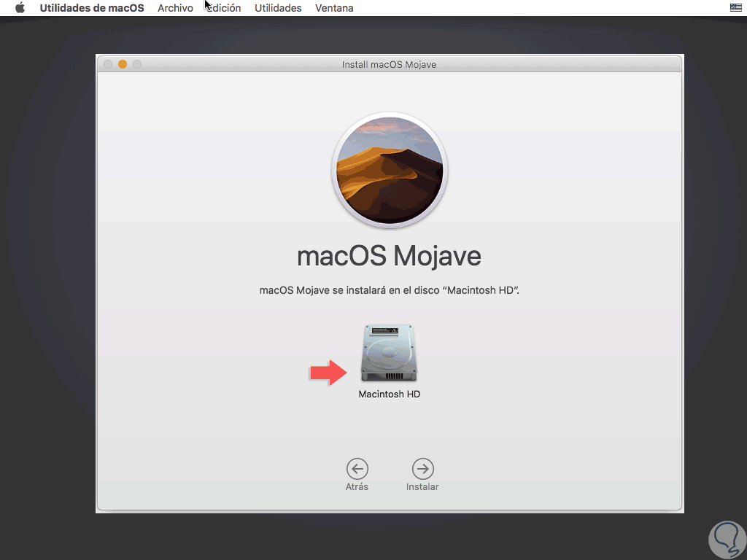Image resolution: width=747 pixels, height=560 pixels.
Task: Open the Apple menu
Action: click(20, 8)
